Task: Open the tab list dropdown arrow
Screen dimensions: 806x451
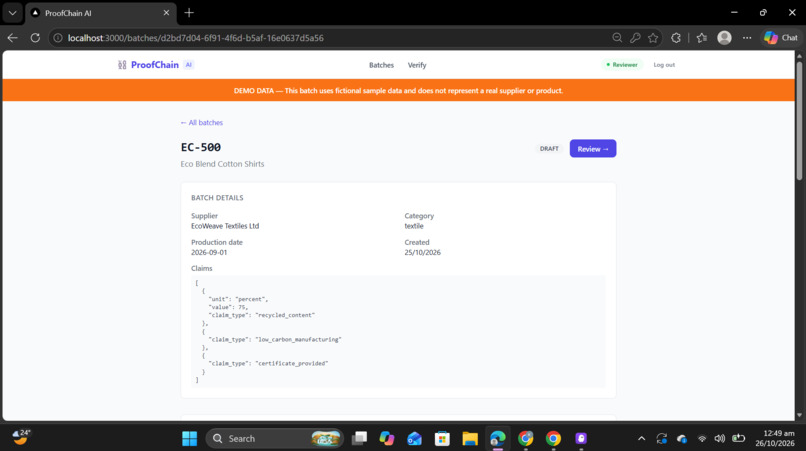Action: [12, 13]
